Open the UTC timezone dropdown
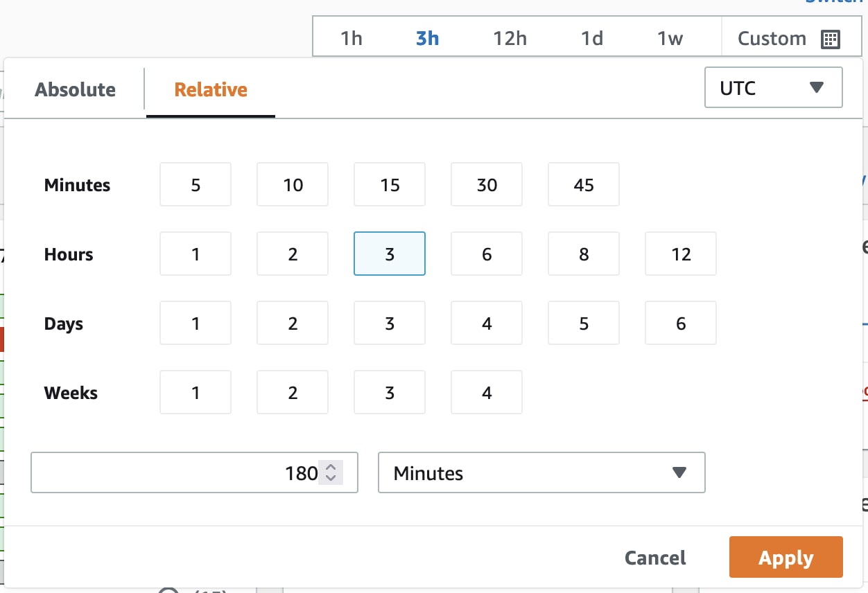 (773, 87)
